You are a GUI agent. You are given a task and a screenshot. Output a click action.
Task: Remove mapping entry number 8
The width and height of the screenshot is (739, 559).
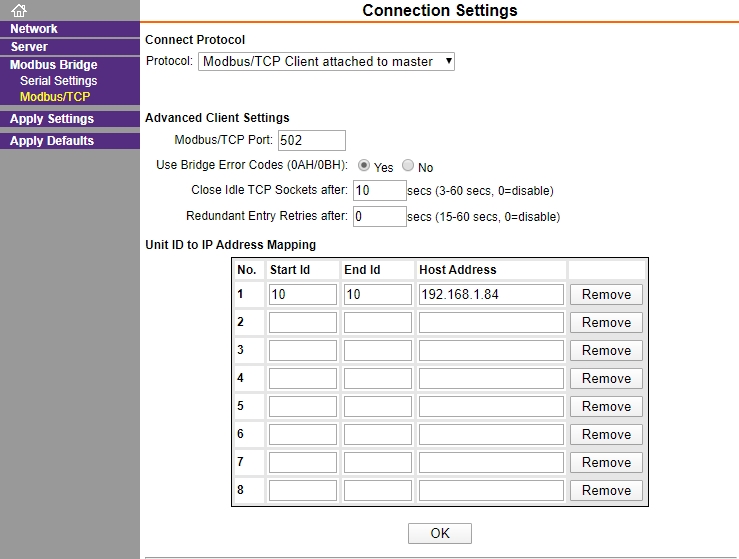606,491
